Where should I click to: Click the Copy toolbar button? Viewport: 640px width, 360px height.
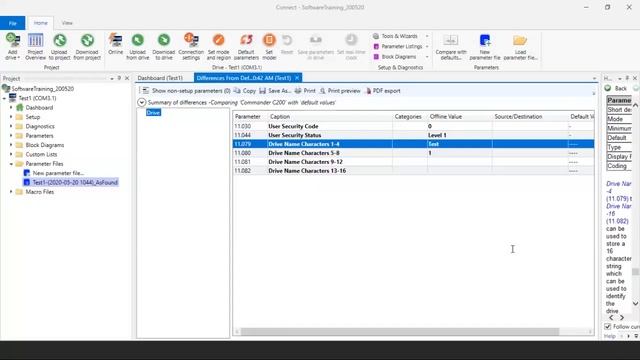click(244, 91)
